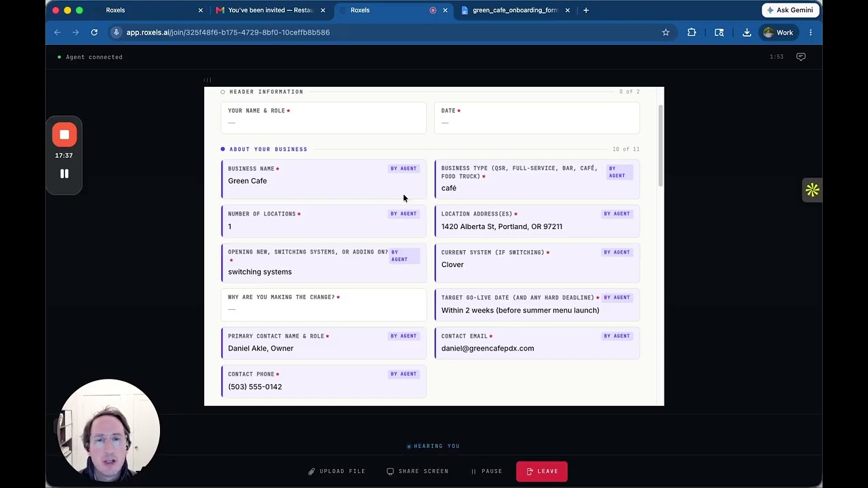Leave the session with the red button
The width and height of the screenshot is (868, 488).
(542, 471)
